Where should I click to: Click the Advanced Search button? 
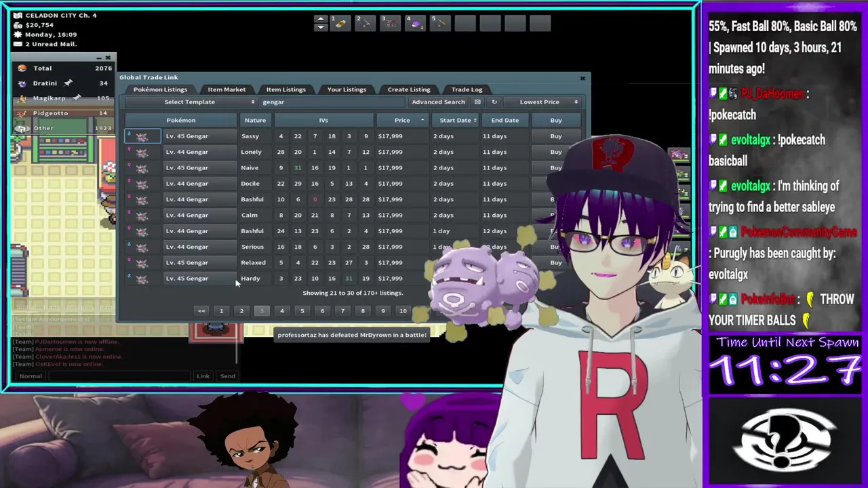point(438,102)
